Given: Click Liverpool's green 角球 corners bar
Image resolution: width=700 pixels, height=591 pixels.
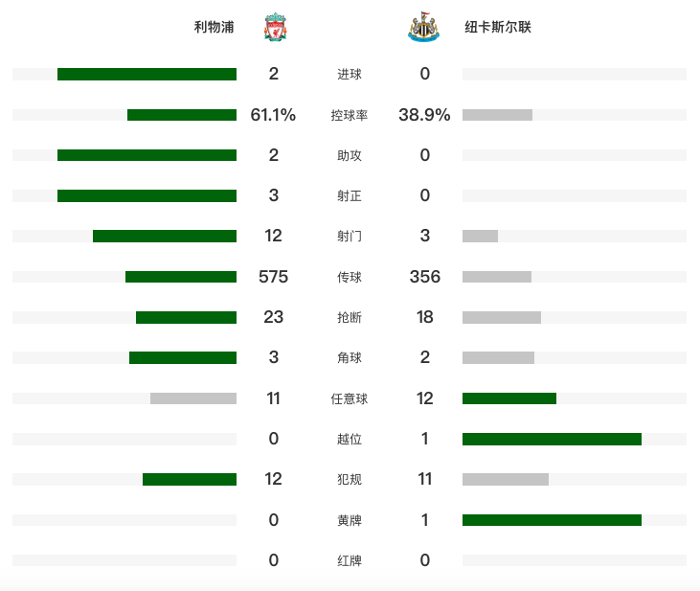Looking at the screenshot, I should pos(183,358).
